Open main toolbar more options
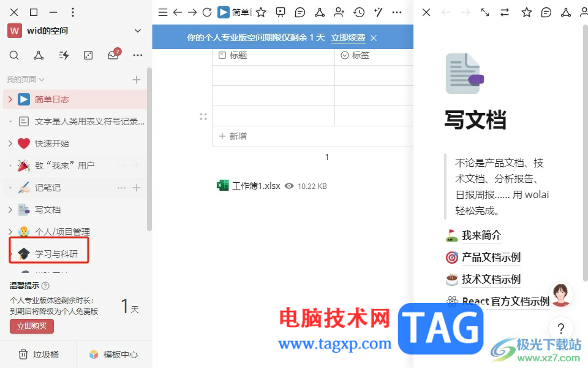Image resolution: width=588 pixels, height=368 pixels. coord(397,12)
